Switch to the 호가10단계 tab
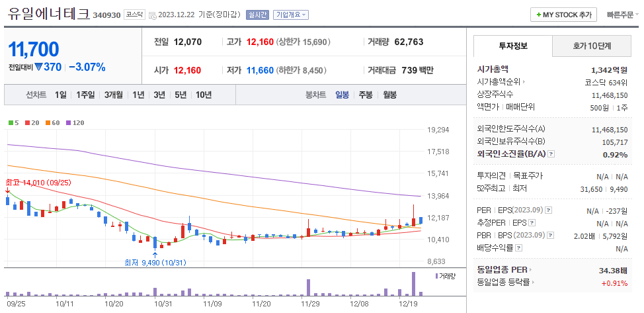644x313 pixels. (591, 46)
